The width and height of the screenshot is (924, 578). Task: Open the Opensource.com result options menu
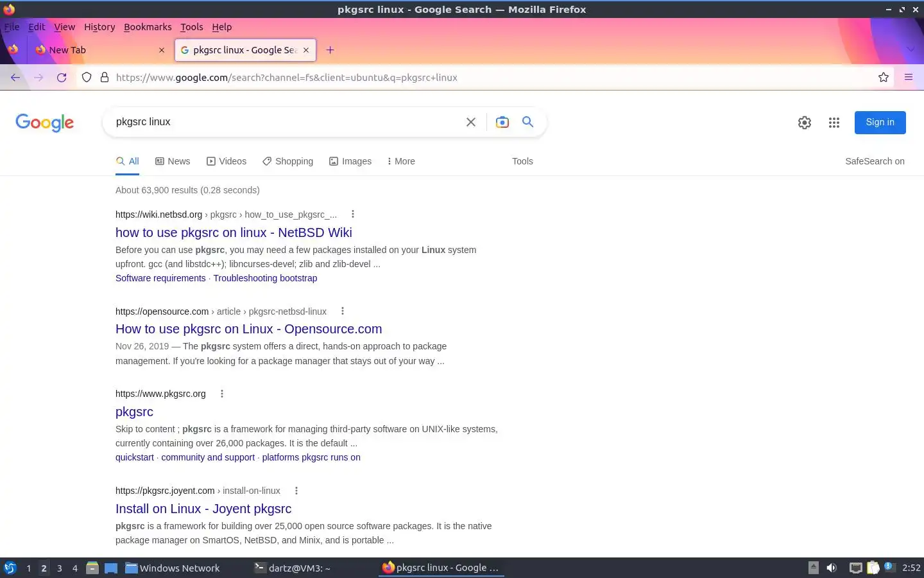click(x=343, y=311)
